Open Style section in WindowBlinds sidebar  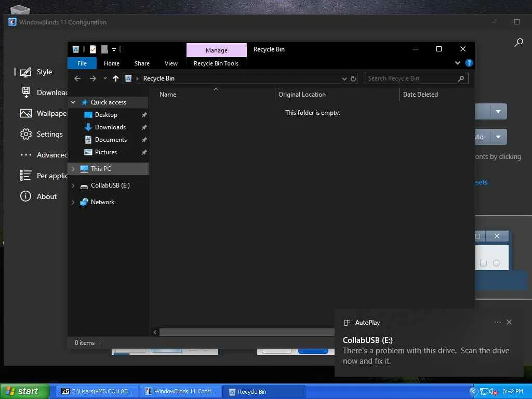coord(44,72)
